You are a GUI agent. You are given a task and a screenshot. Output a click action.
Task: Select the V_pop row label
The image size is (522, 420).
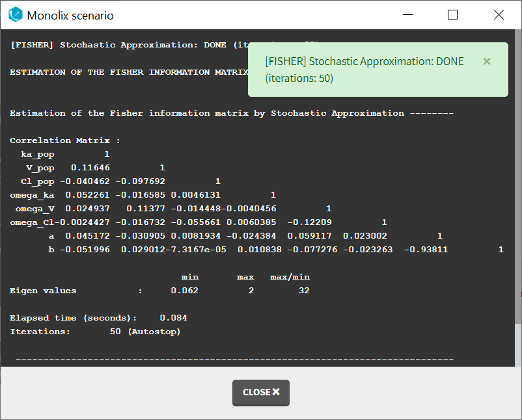(40, 168)
